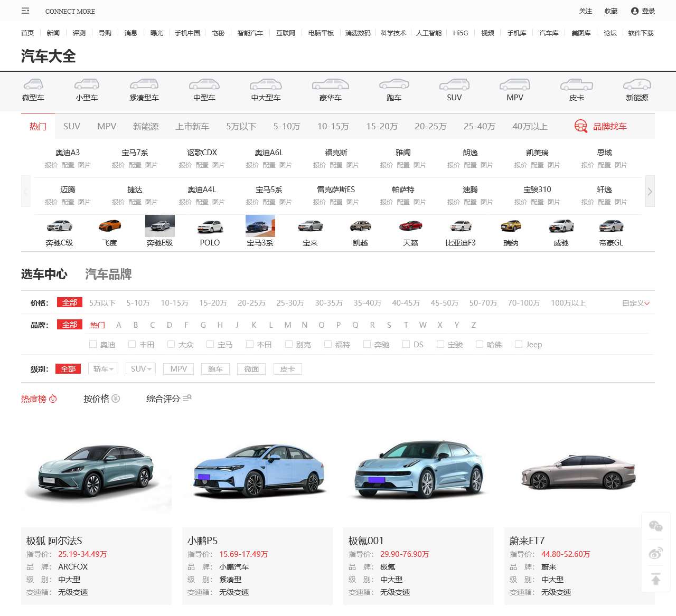Pick the 豪华车 car icon

331,84
